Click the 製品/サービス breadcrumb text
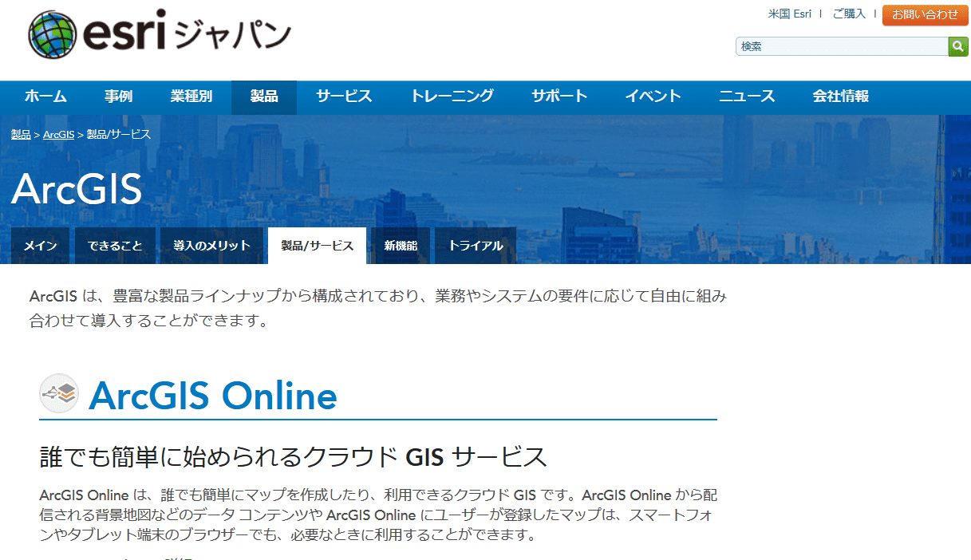 (x=119, y=134)
